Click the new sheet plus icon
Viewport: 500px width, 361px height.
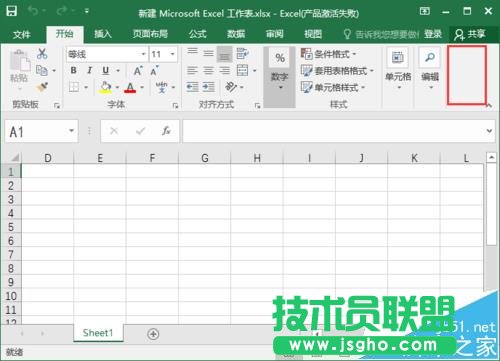point(153,334)
